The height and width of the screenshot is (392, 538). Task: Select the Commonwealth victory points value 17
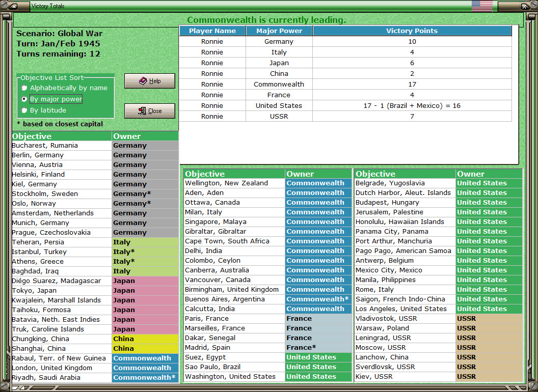(x=412, y=85)
